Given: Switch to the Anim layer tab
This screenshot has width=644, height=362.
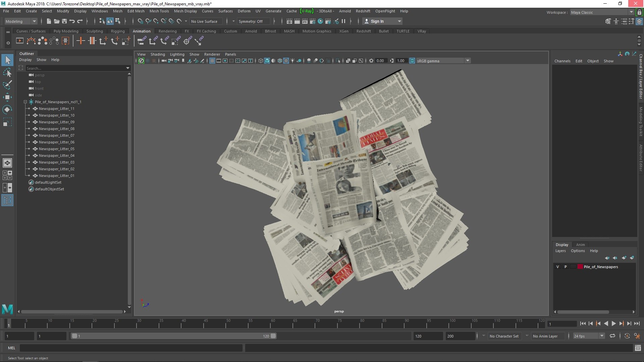Looking at the screenshot, I should pyautogui.click(x=580, y=245).
